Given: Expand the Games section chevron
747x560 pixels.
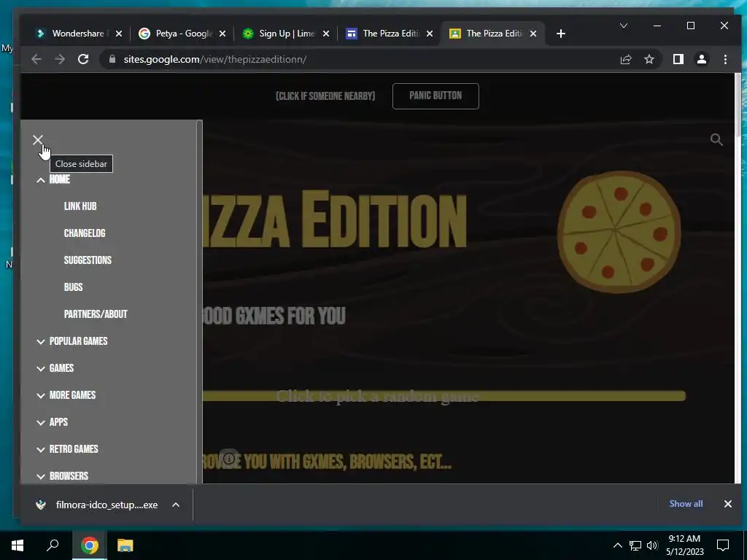Looking at the screenshot, I should tap(41, 368).
